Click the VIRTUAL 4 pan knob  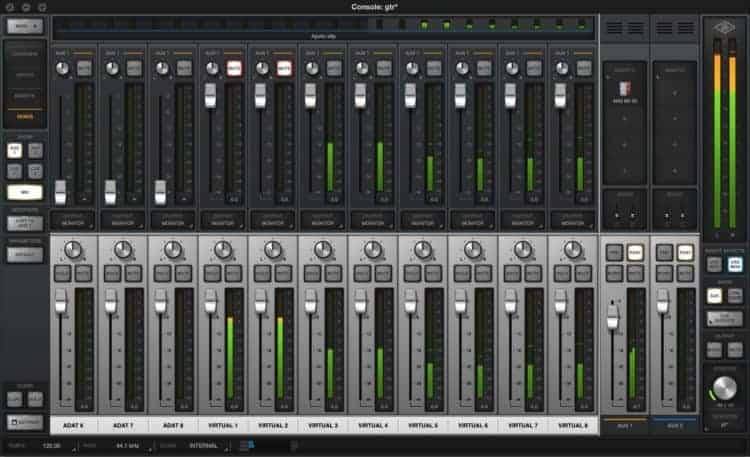[373, 250]
